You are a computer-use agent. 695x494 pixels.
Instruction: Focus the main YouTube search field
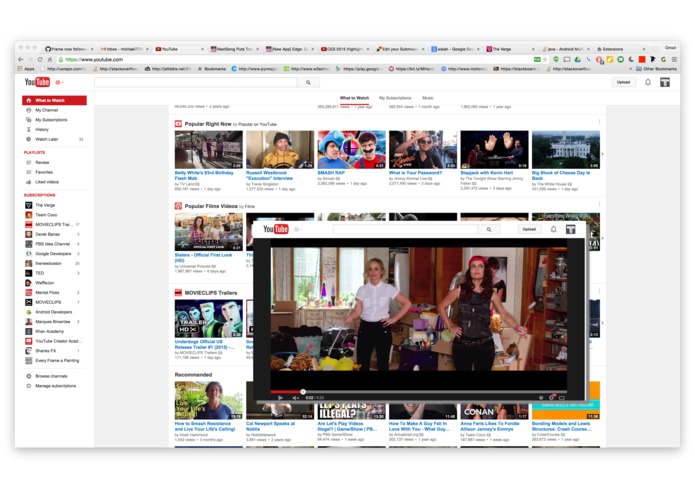pyautogui.click(x=195, y=82)
